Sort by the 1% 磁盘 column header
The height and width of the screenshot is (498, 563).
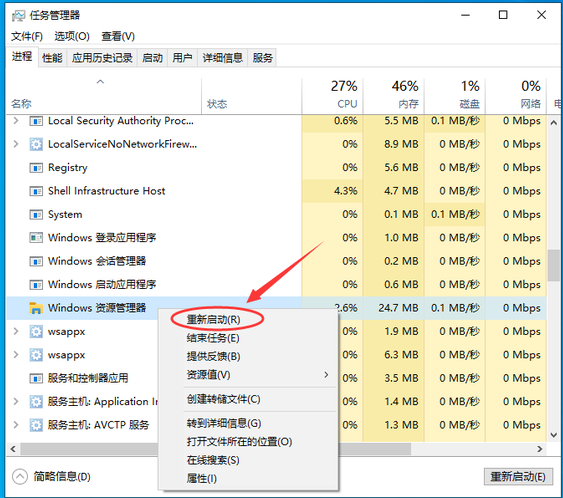click(x=455, y=96)
